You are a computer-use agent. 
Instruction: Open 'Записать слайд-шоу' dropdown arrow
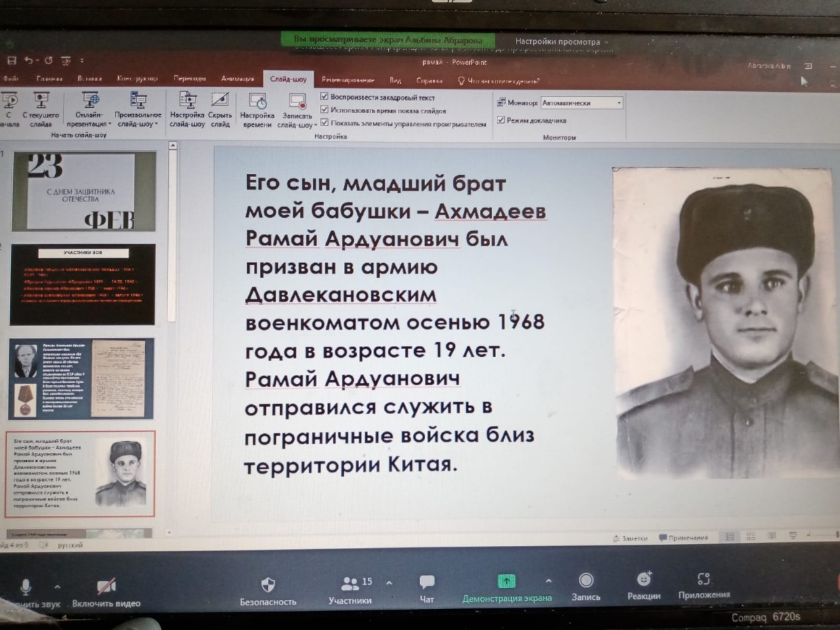point(316,125)
